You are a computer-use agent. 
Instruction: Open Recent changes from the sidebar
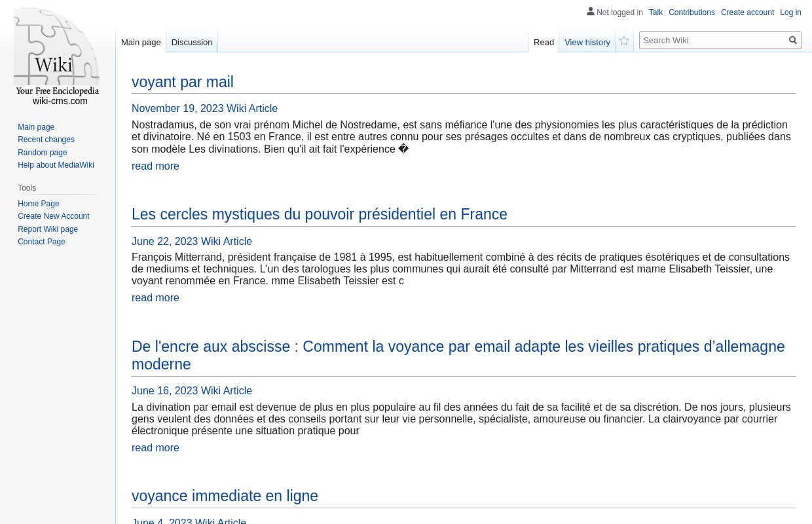46,140
